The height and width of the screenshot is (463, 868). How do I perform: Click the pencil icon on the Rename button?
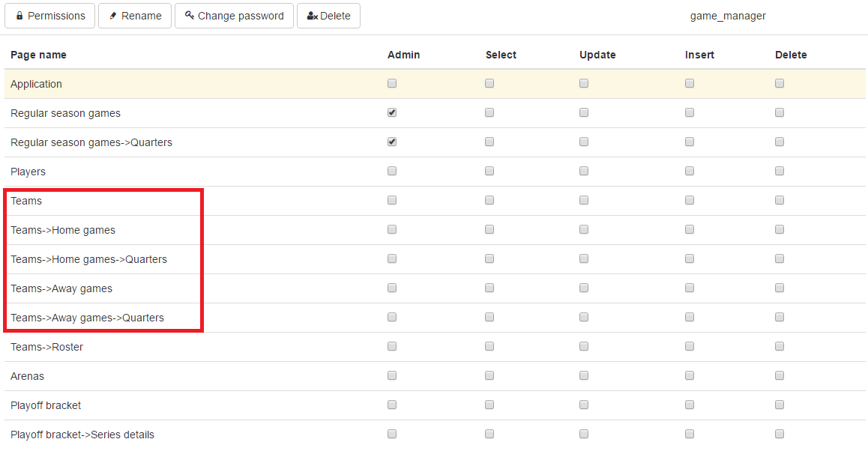click(114, 15)
